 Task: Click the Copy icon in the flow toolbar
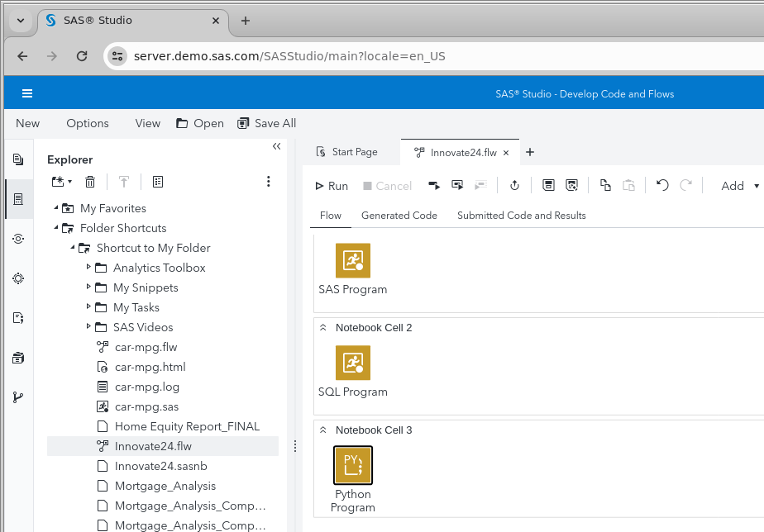pos(606,185)
